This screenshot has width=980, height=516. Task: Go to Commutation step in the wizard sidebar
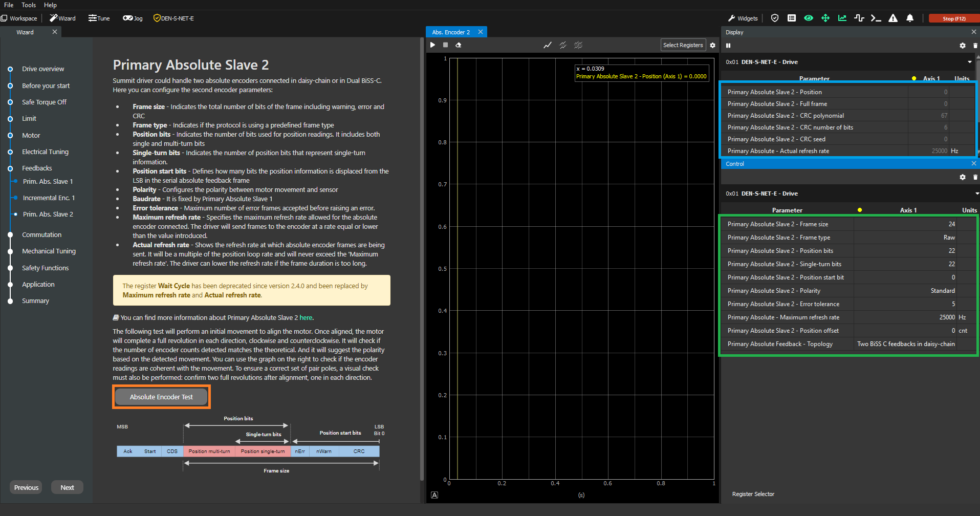[41, 235]
